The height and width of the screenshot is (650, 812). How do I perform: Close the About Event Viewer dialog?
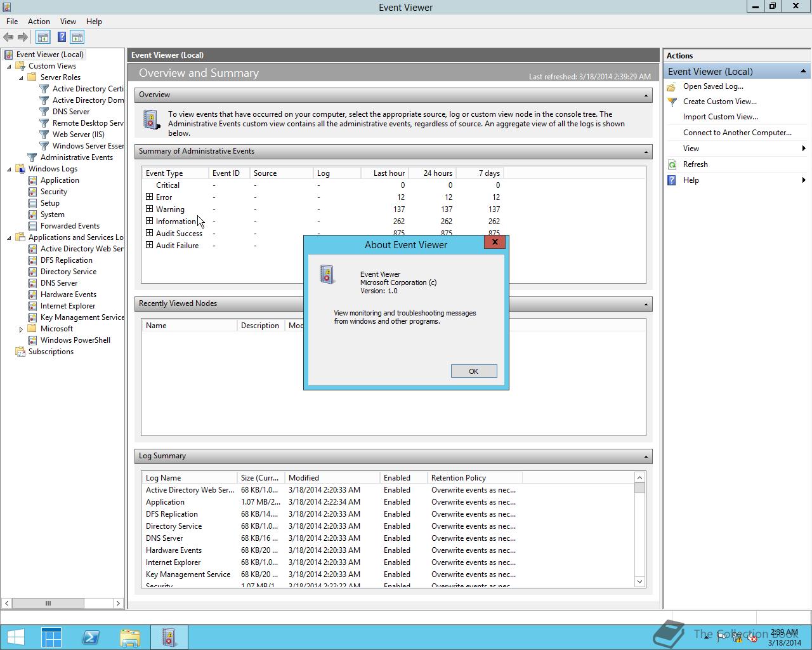tap(495, 242)
